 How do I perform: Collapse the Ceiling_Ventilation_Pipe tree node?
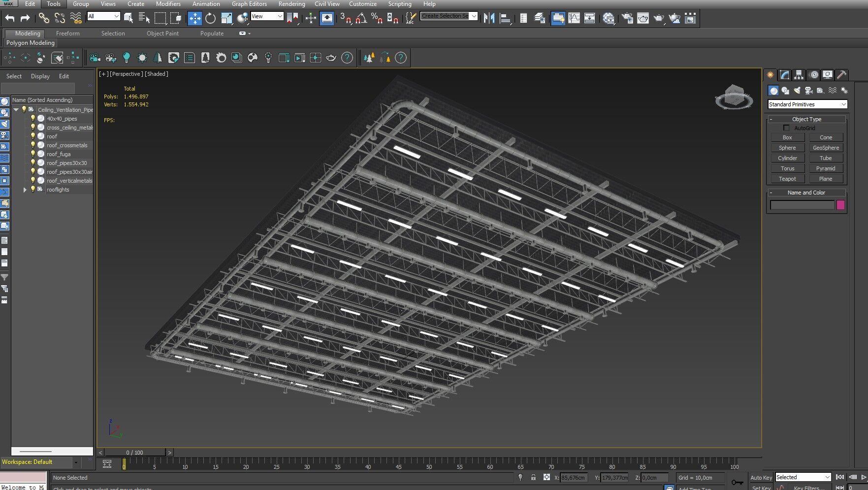point(16,109)
